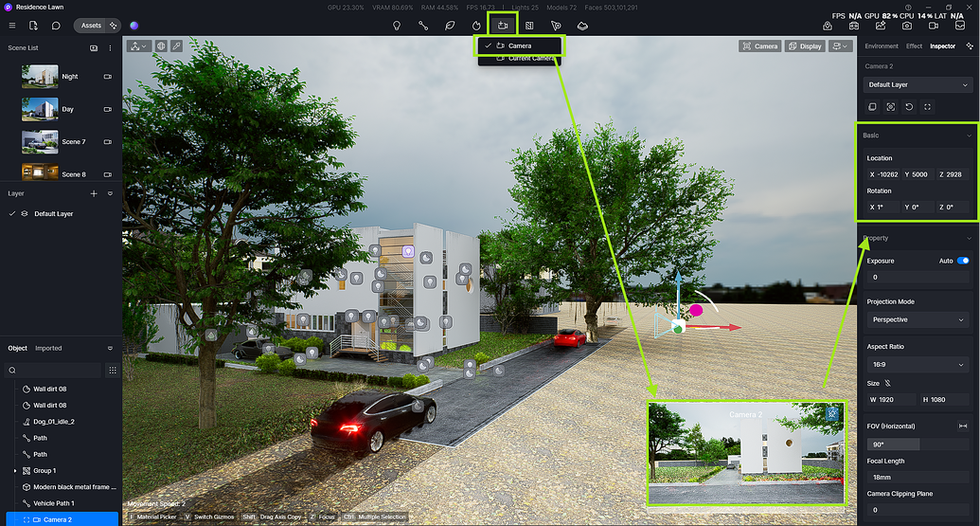This screenshot has width=980, height=526.
Task: Edit the Rotation X field
Action: click(883, 207)
